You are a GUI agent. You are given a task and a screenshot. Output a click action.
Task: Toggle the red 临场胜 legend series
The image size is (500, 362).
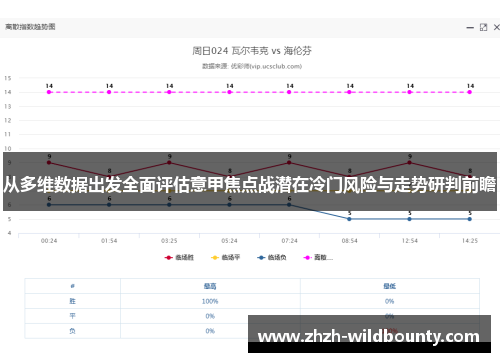(179, 257)
